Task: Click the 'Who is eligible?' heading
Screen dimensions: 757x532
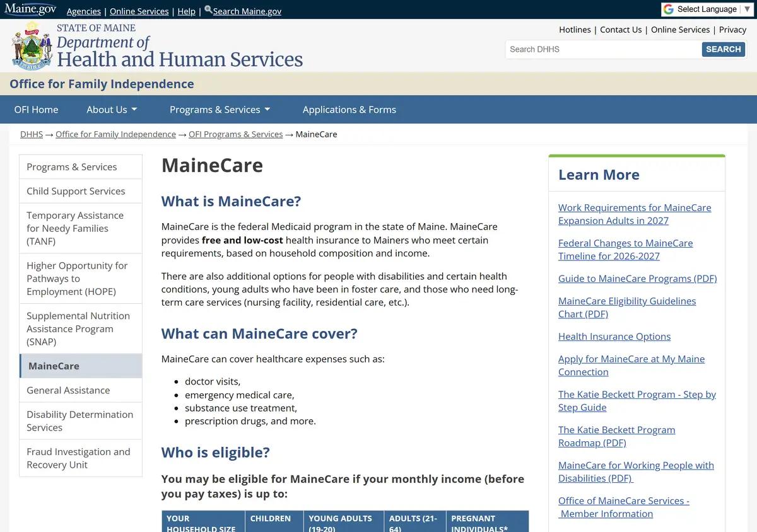Action: point(215,453)
